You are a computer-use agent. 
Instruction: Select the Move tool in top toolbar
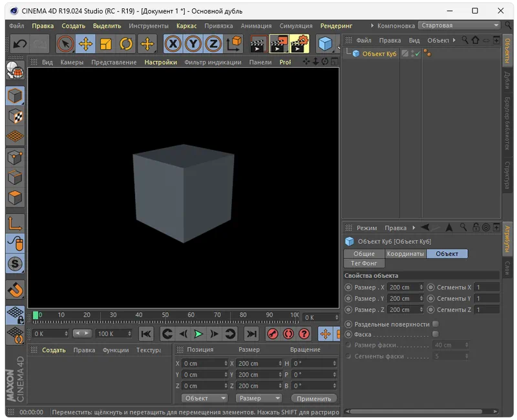[85, 44]
